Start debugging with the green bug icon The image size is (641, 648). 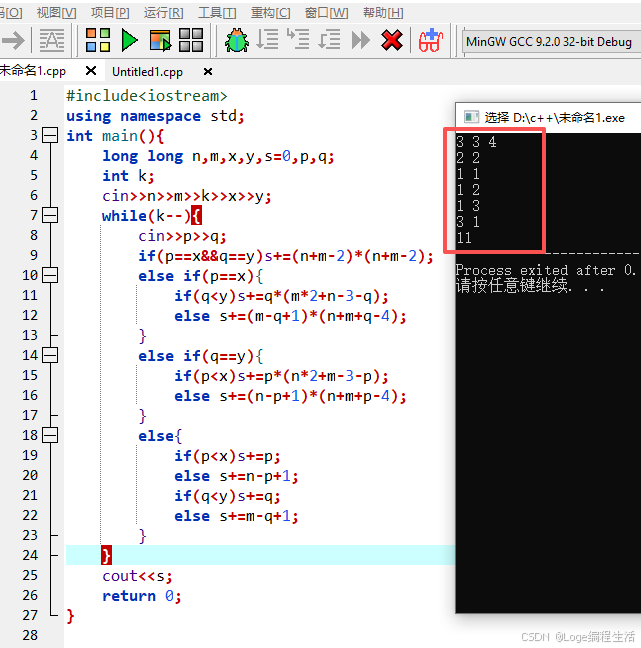237,40
